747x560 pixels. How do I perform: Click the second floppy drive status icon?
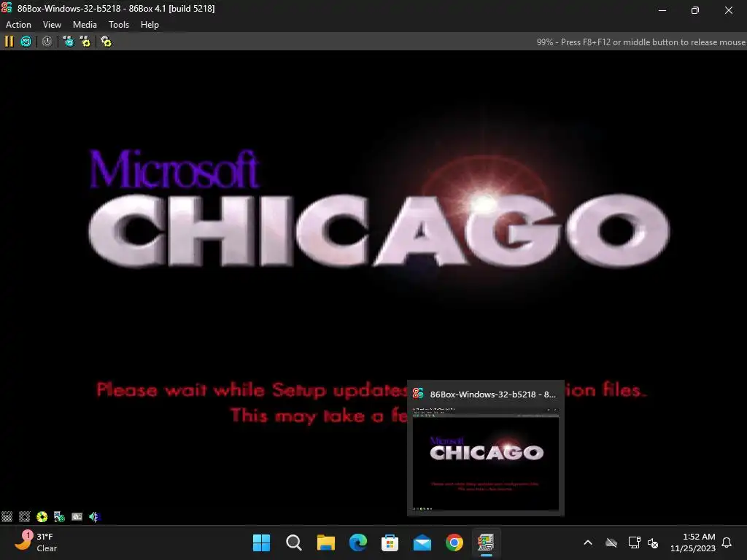pyautogui.click(x=24, y=517)
